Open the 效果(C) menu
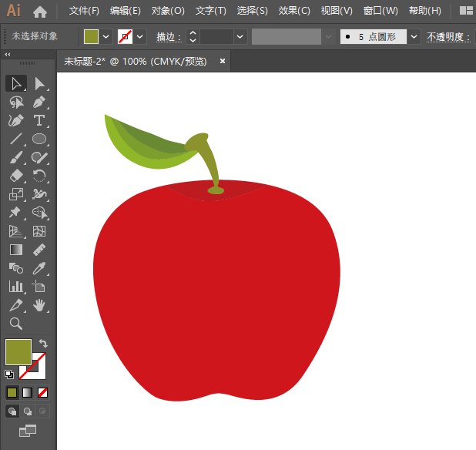 [294, 11]
